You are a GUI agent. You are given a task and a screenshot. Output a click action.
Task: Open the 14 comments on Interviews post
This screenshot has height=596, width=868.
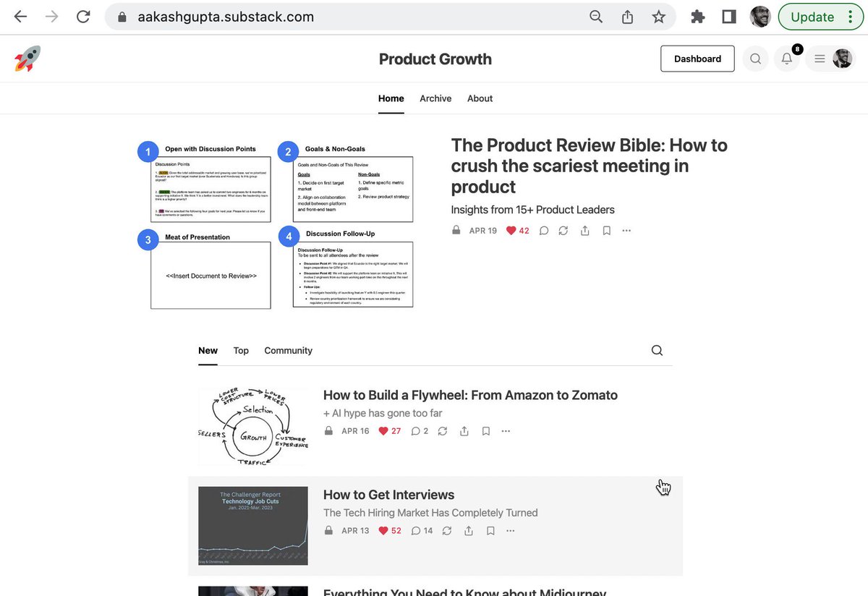(x=422, y=531)
